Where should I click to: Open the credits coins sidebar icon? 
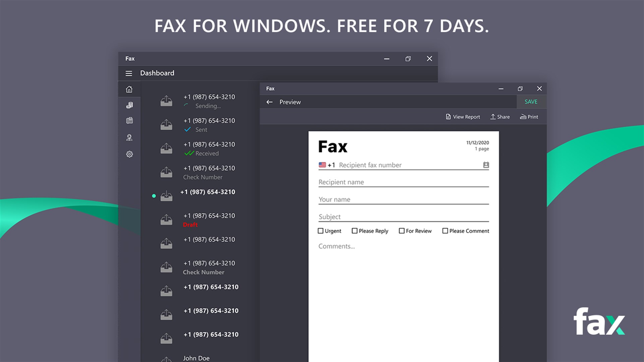[129, 105]
